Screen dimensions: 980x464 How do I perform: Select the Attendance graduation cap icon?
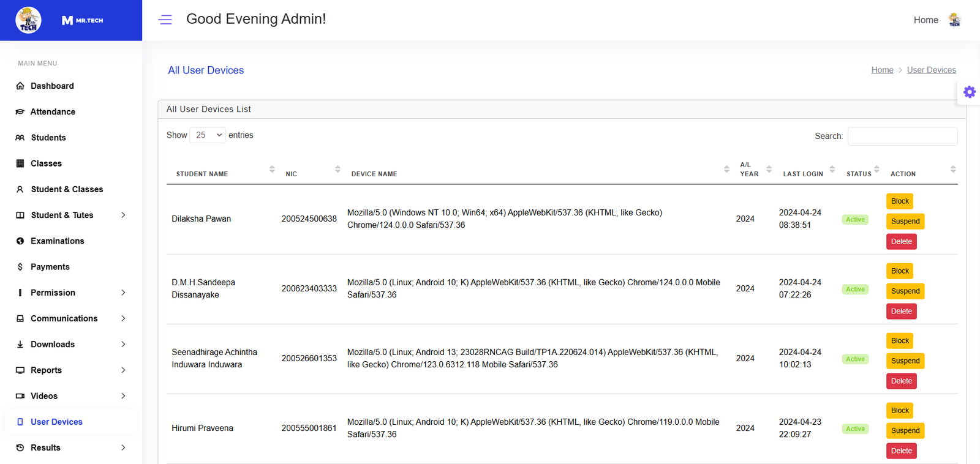(x=20, y=112)
